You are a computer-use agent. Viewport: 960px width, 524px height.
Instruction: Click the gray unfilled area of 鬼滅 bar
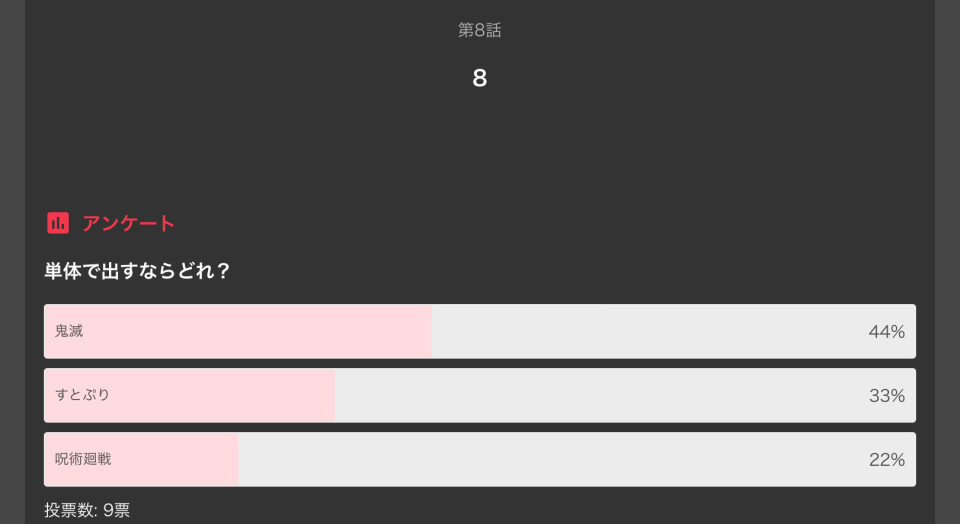click(649, 331)
